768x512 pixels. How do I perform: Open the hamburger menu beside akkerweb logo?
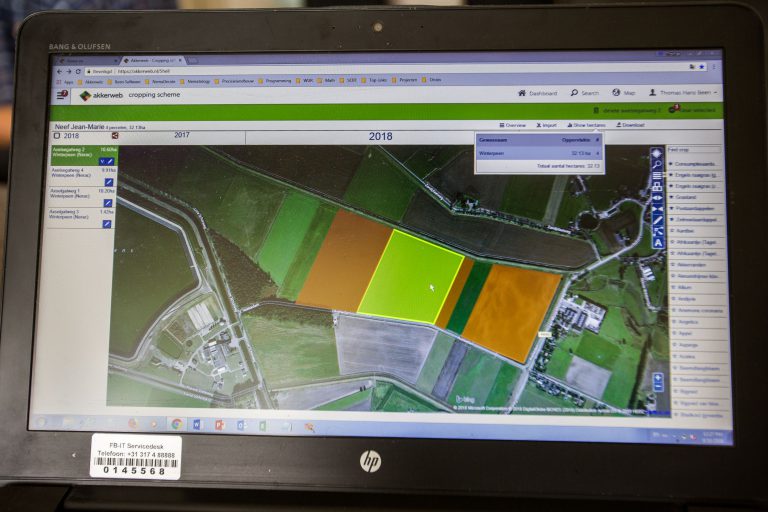(62, 94)
